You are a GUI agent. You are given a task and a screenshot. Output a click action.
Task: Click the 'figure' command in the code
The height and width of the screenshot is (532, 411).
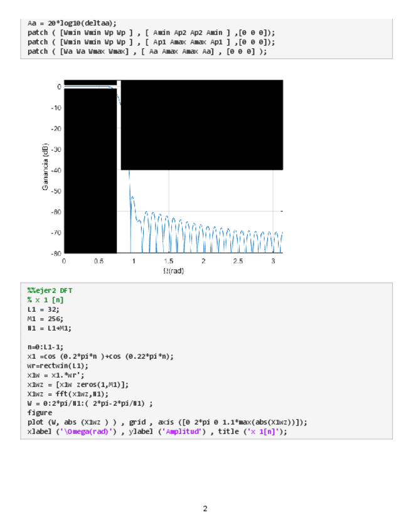[x=40, y=413]
